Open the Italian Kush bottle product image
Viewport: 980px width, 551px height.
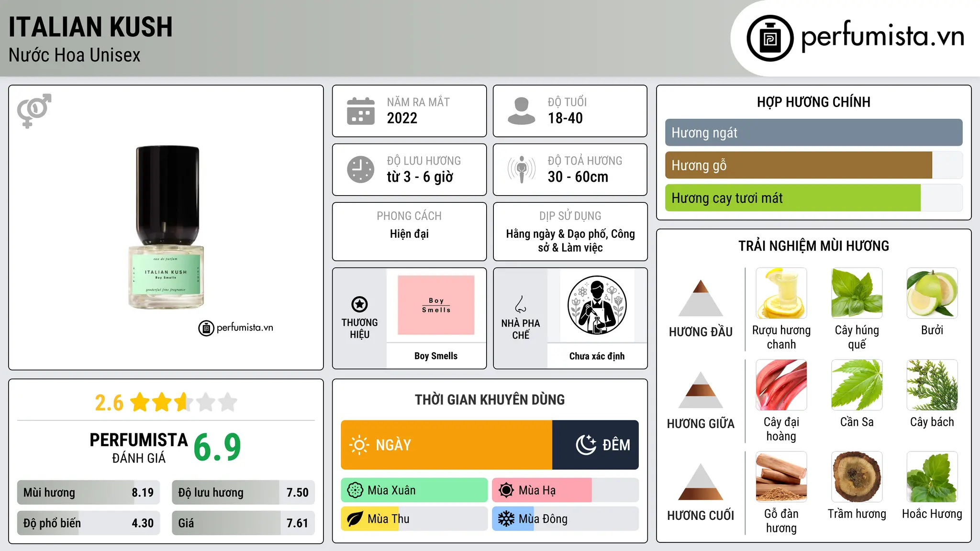pos(167,227)
